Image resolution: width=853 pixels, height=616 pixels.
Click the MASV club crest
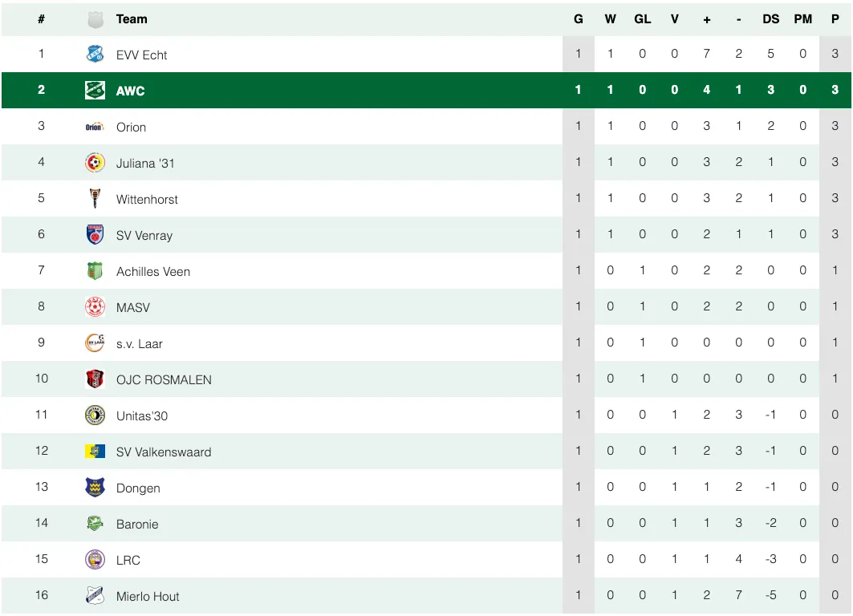(x=95, y=307)
